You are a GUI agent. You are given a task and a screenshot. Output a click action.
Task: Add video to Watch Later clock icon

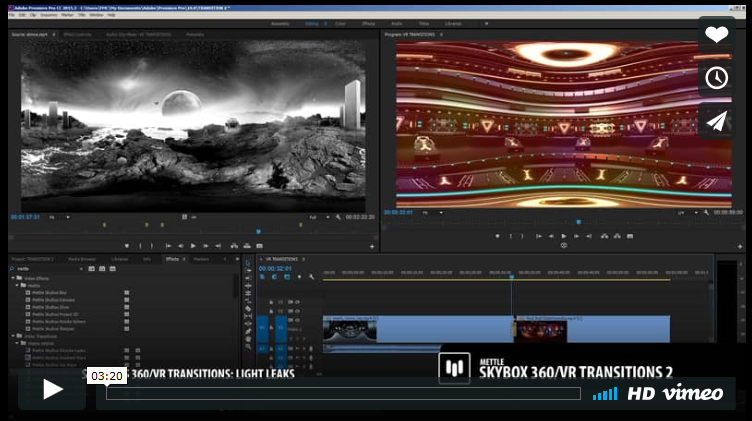click(x=716, y=78)
